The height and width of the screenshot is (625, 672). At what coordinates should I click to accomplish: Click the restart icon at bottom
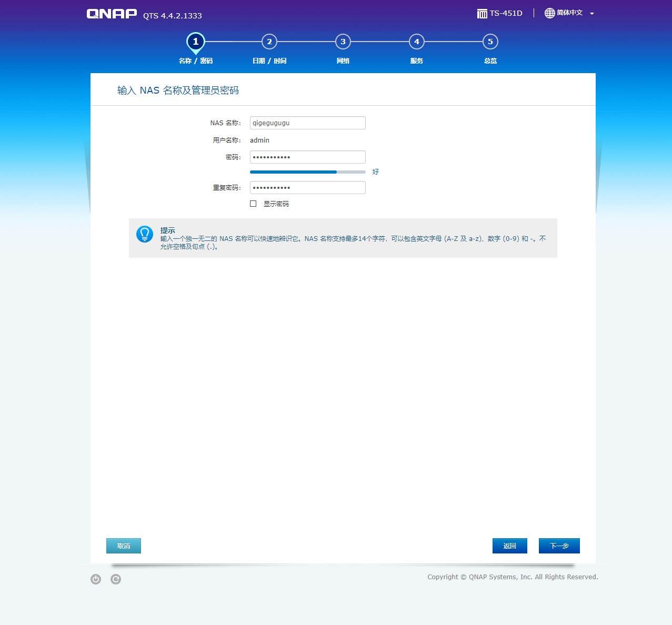pyautogui.click(x=116, y=579)
